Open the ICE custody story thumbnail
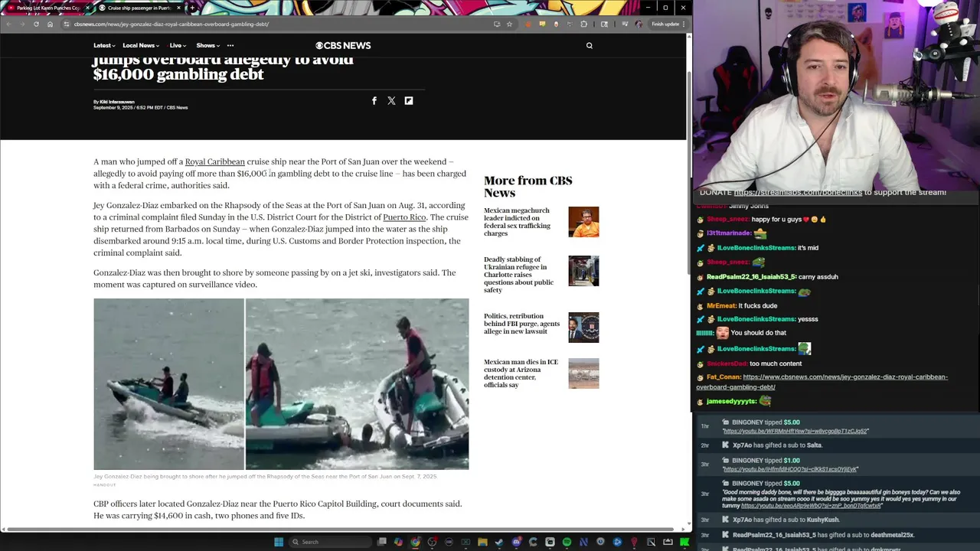Viewport: 980px width, 551px height. pyautogui.click(x=583, y=373)
